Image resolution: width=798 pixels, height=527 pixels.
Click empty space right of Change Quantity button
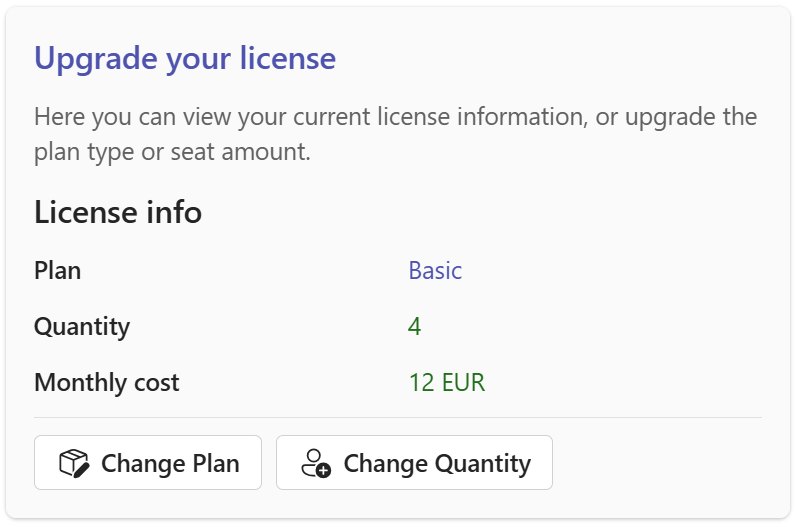pos(660,463)
